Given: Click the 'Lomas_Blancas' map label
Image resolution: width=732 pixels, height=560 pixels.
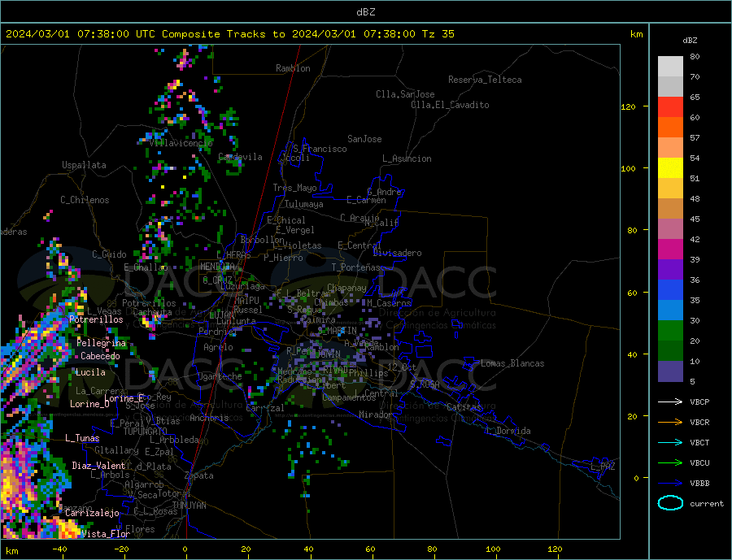Looking at the screenshot, I should 512,363.
